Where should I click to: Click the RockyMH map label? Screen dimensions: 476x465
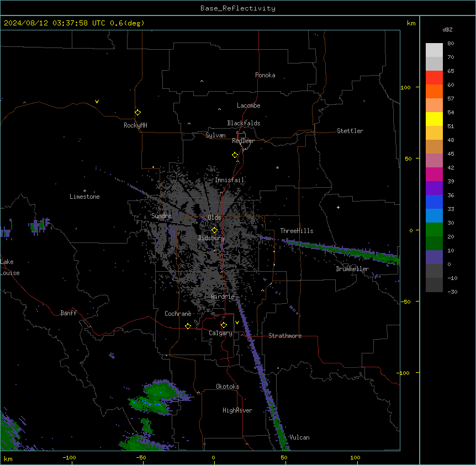pos(135,125)
